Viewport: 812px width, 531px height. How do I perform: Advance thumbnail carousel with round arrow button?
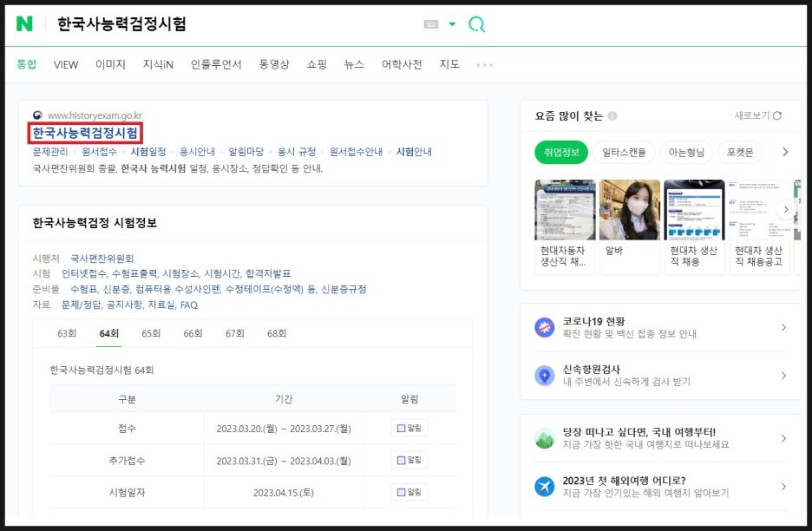tap(786, 209)
